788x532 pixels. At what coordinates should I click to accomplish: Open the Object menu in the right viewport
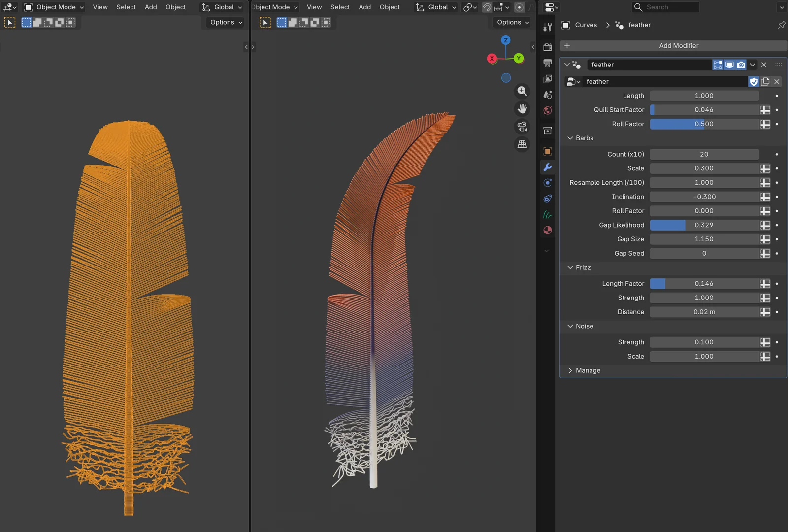pyautogui.click(x=390, y=7)
